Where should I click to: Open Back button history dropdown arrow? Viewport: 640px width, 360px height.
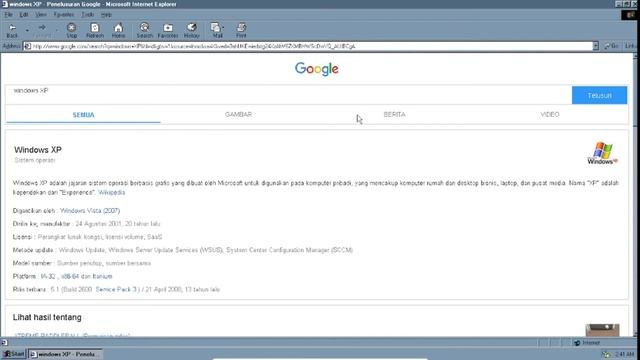[27, 31]
